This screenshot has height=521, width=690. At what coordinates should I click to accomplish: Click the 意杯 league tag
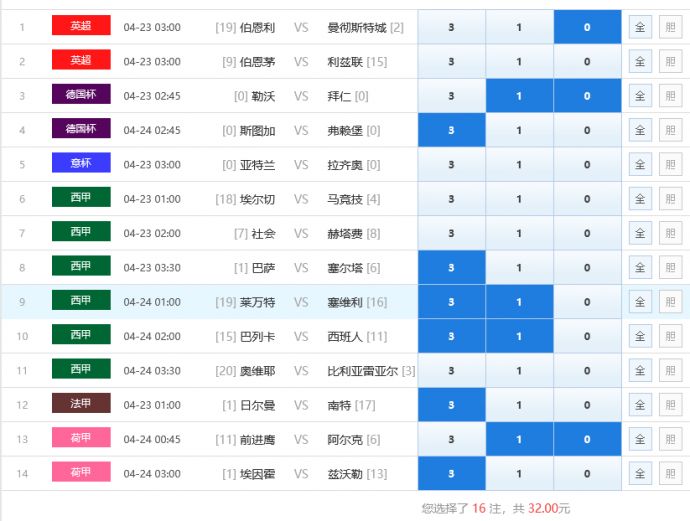point(81,164)
